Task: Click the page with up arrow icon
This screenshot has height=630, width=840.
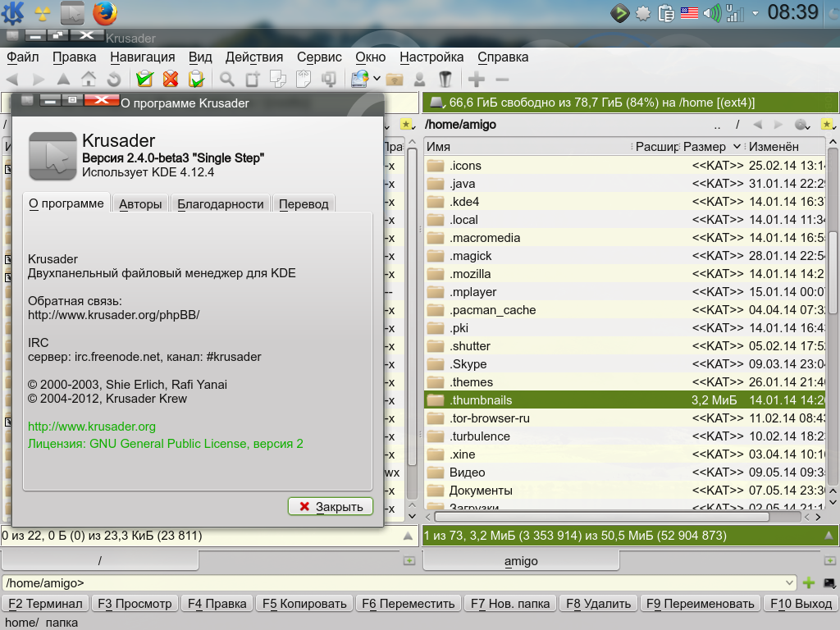Action: tap(304, 80)
